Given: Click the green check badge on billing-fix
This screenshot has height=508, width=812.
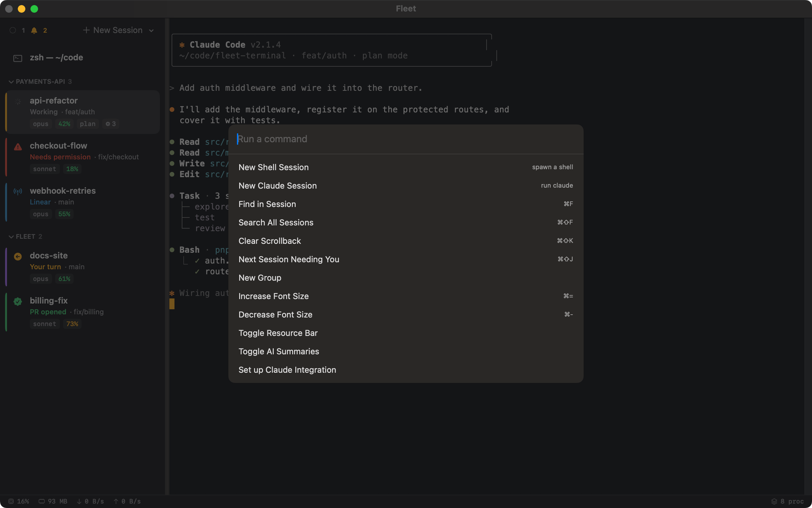Looking at the screenshot, I should click(18, 301).
